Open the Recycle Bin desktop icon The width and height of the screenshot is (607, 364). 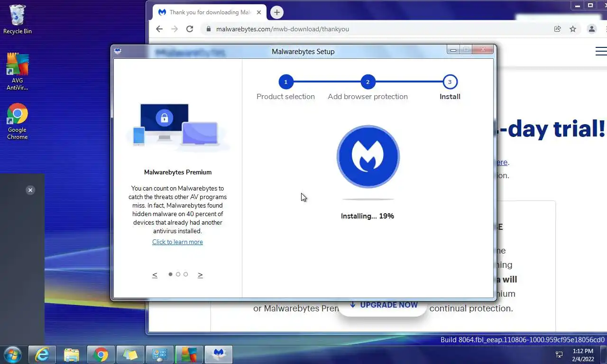pyautogui.click(x=18, y=20)
